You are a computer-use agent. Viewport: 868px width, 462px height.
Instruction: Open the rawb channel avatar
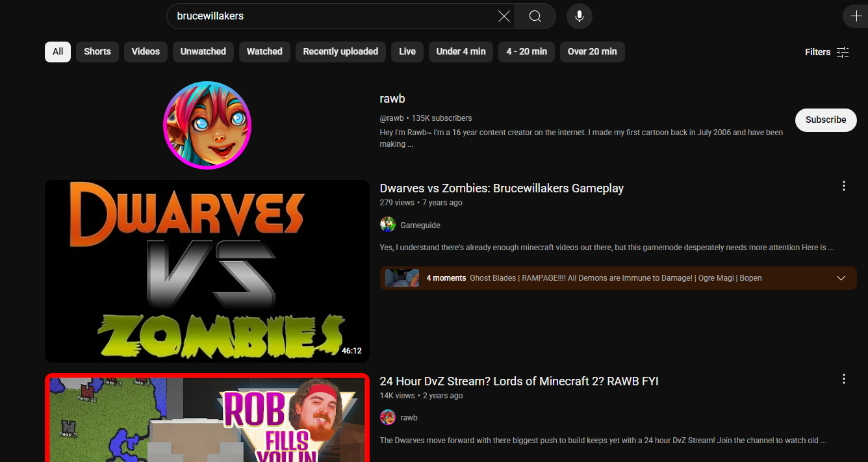(x=207, y=125)
